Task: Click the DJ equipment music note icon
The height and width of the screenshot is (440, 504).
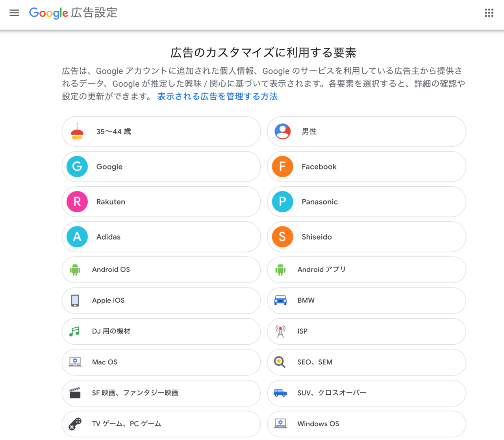Action: pos(75,331)
